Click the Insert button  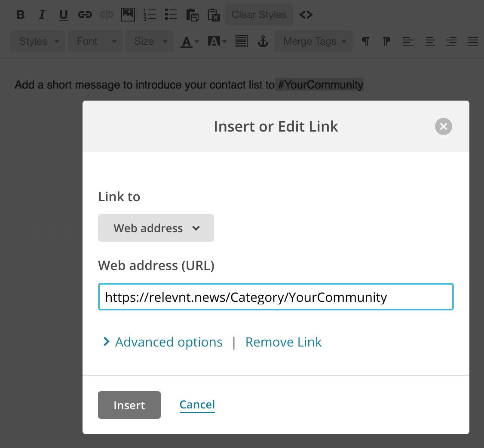[129, 405]
